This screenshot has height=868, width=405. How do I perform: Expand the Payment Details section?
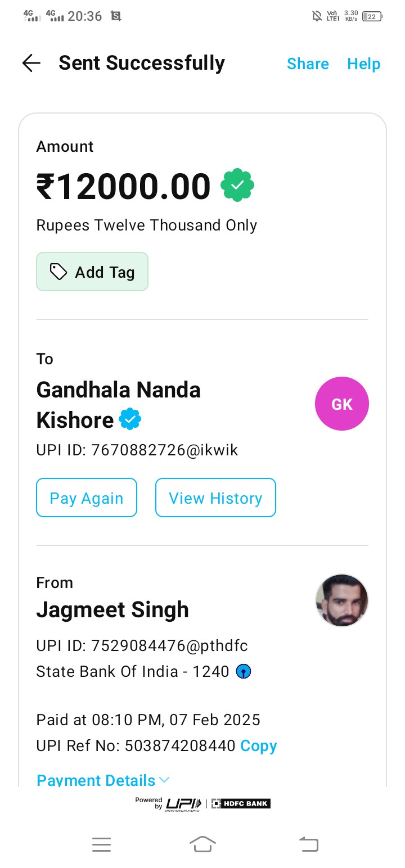coord(96,780)
